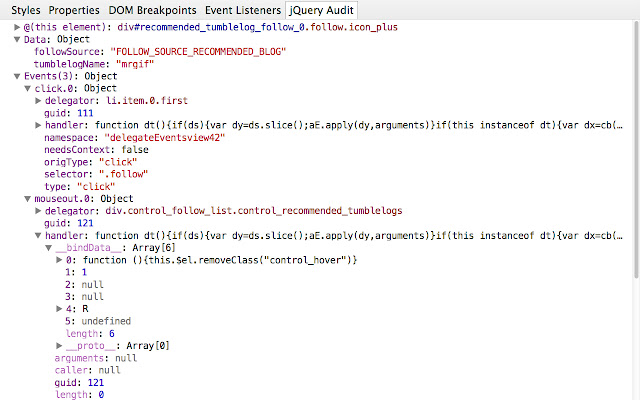Click div.control_follow_list delegator element link
This screenshot has width=640, height=400.
point(254,211)
